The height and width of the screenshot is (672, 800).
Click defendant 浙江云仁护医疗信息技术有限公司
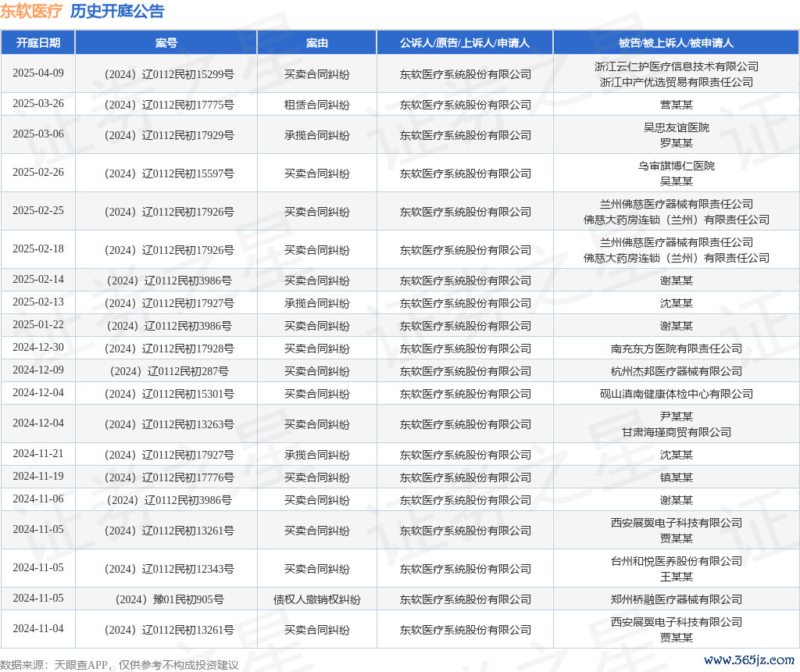676,66
